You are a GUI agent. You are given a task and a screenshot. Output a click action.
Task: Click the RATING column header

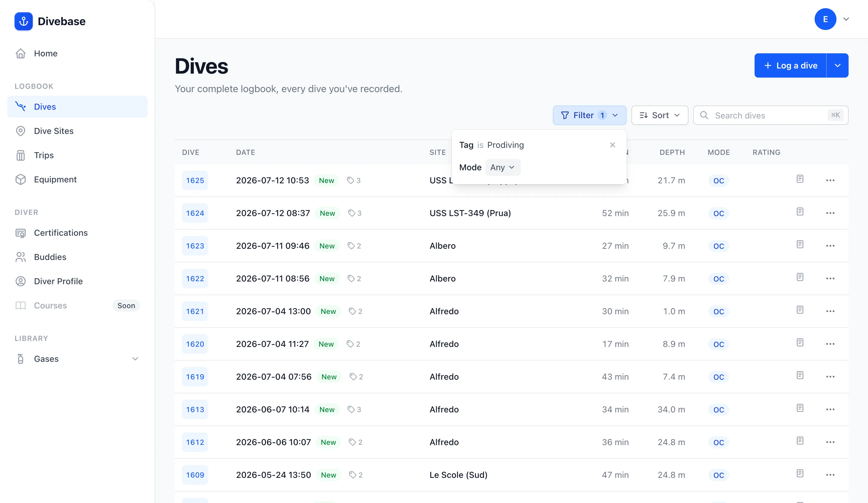[x=766, y=152]
